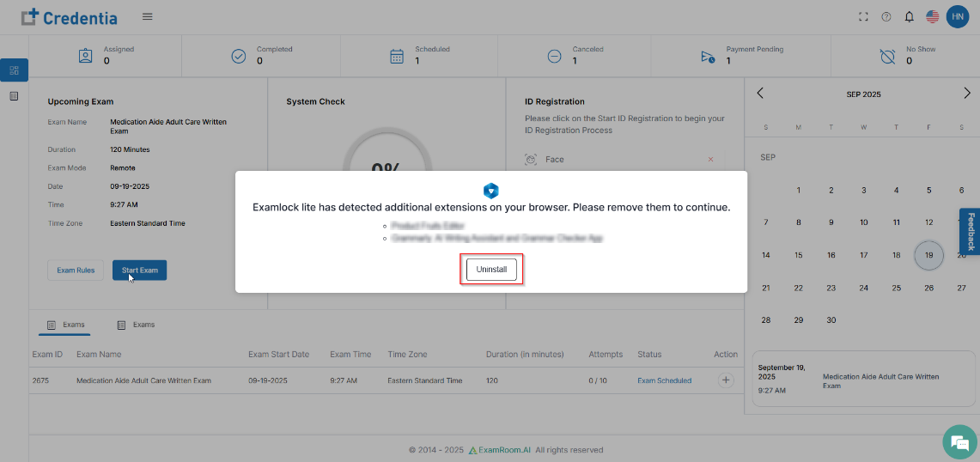
Task: Open the dashboard grid sidebar icon
Action: [14, 70]
